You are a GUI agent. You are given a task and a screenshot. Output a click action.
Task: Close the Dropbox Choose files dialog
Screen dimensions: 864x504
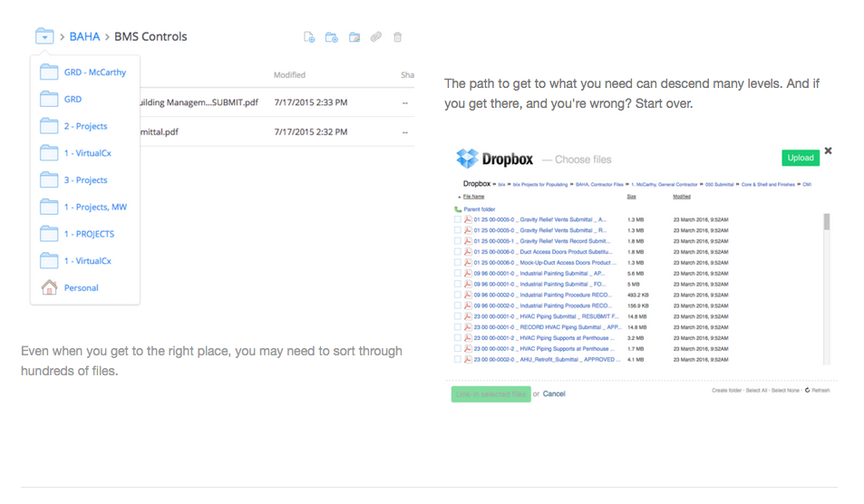[828, 150]
